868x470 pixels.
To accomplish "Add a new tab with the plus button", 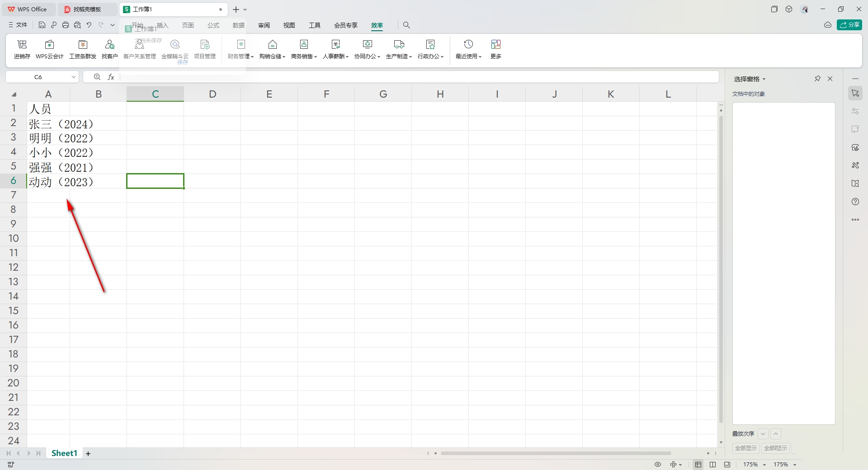I will coord(236,9).
